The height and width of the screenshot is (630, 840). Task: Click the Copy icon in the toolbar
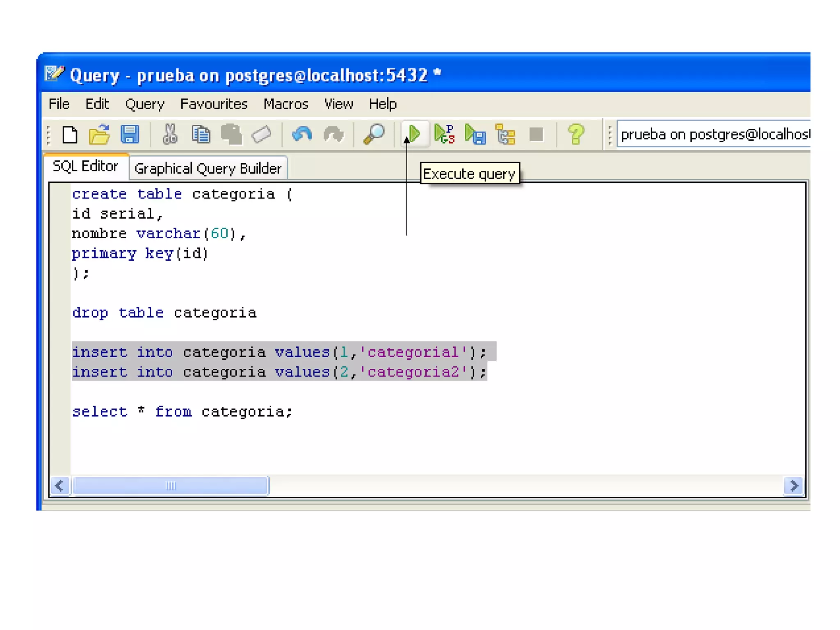click(x=201, y=135)
